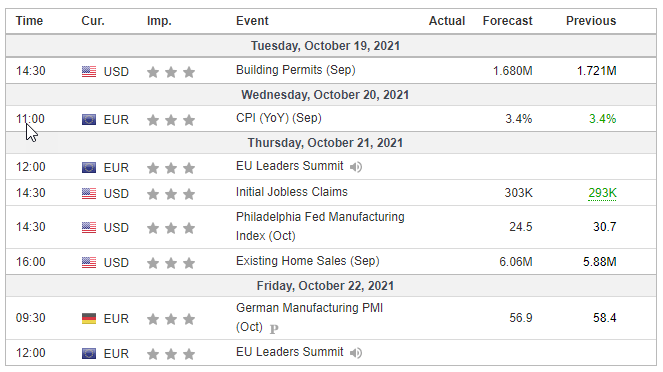663x372 pixels.
Task: Open the CPI (YoY) (Sep) event link
Action: click(279, 118)
